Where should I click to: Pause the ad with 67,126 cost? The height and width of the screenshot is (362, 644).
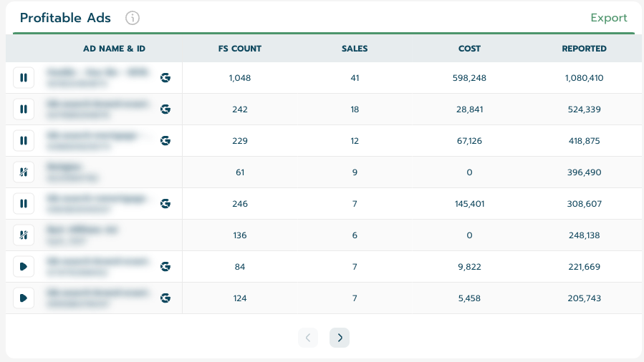24,141
